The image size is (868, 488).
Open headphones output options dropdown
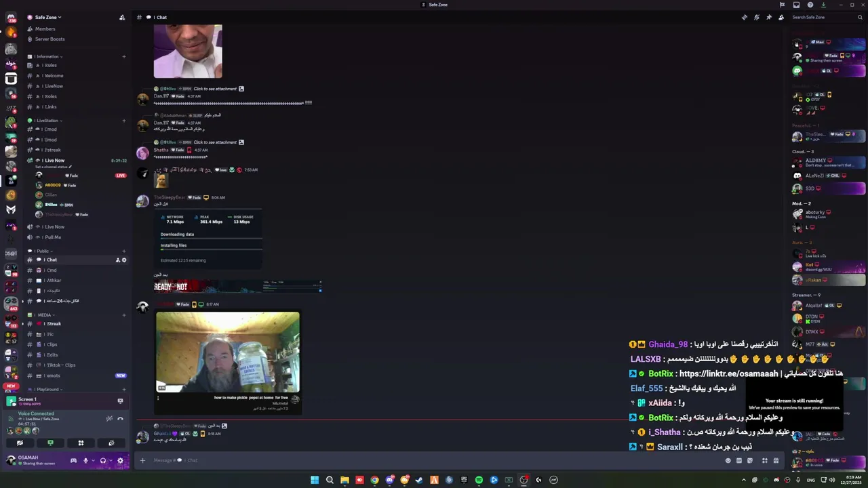tap(110, 460)
